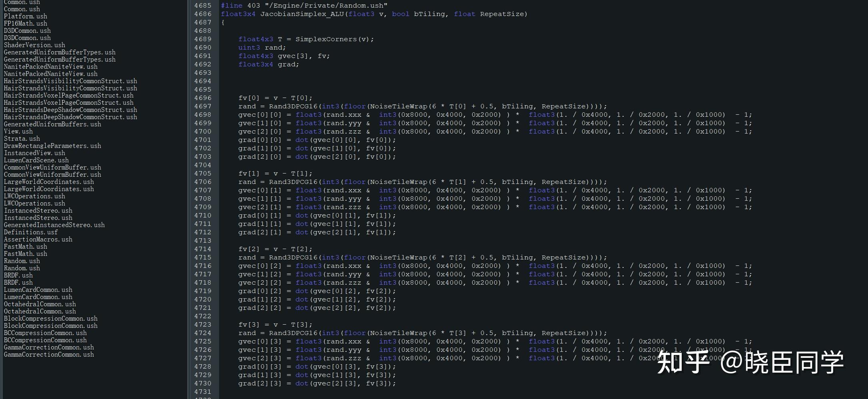Click the 'gvec[1][2] =' assignment line
The width and height of the screenshot is (868, 399).
(495, 274)
